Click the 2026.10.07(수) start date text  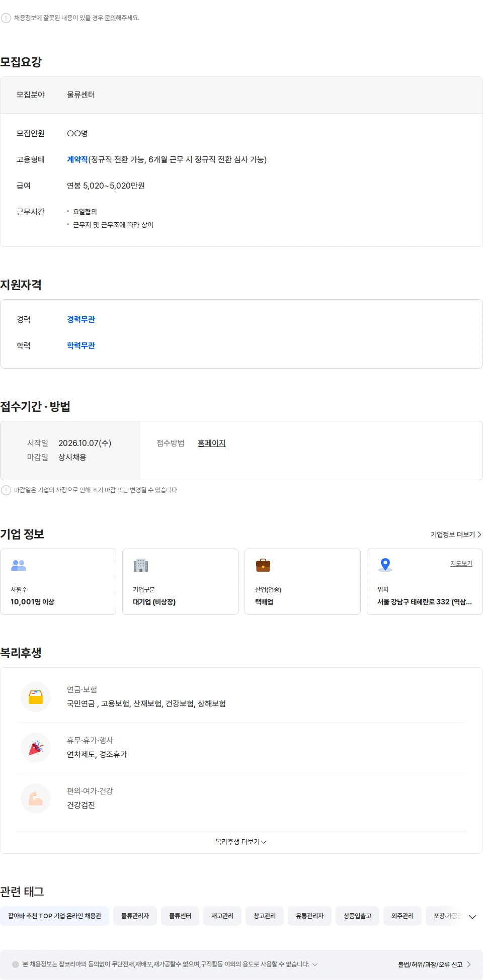(x=85, y=443)
